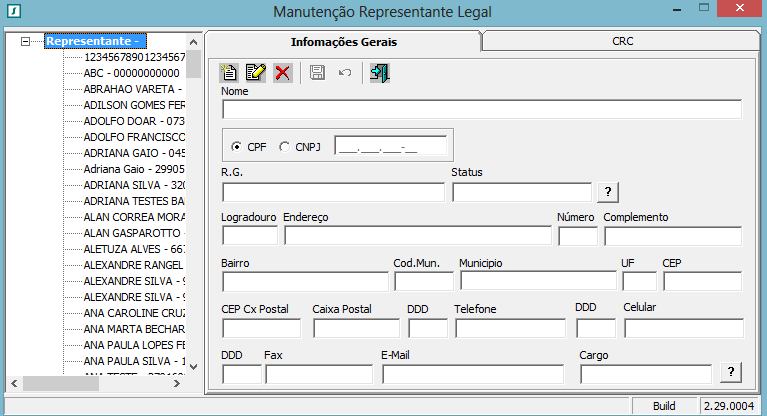Viewport: 767px width, 416px height.
Task: Click into the Nome text field
Action: [x=481, y=110]
